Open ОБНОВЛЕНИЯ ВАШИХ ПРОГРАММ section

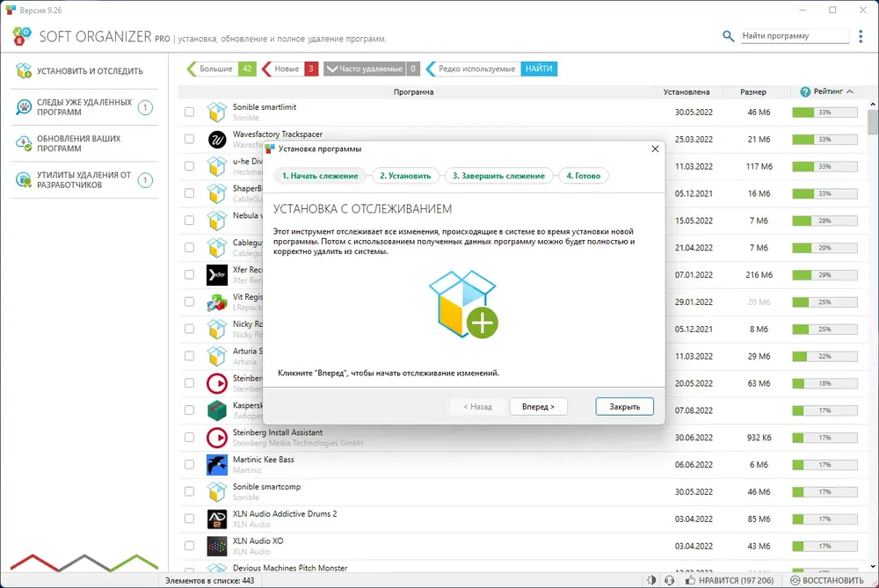[84, 143]
